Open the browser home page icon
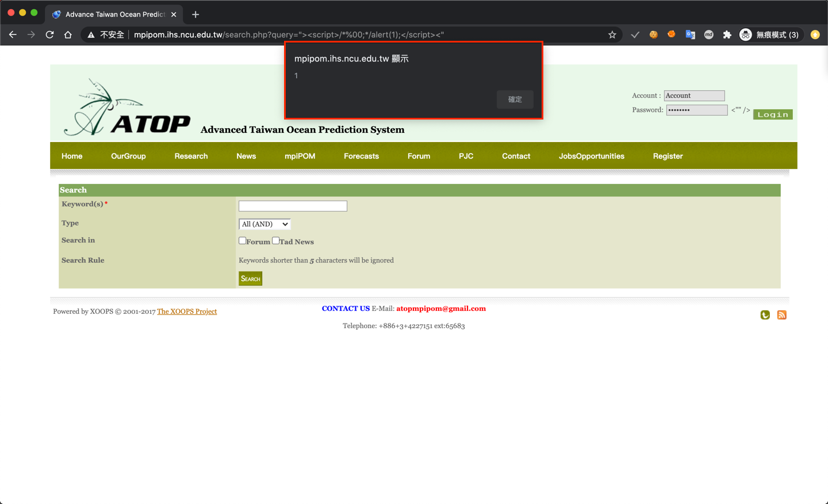Screen dimensions: 828x504 tap(68, 34)
